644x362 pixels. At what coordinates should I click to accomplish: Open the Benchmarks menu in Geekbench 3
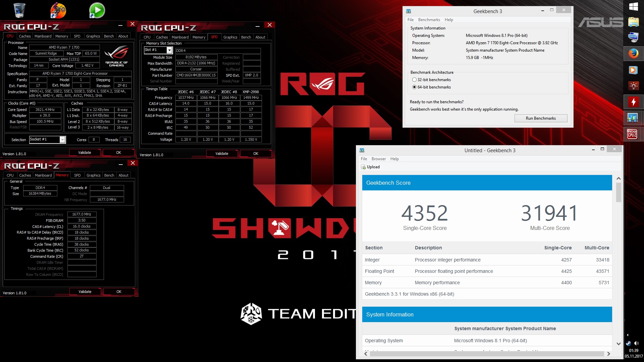[429, 20]
